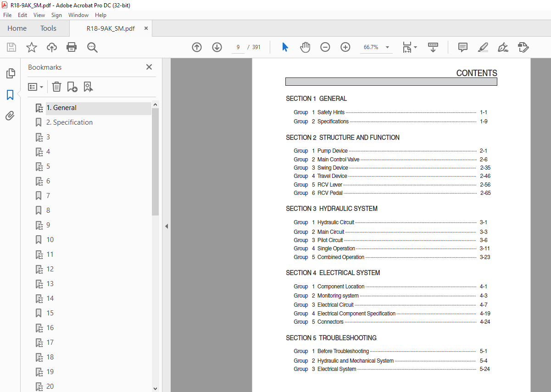The image size is (551, 392).
Task: Click the 'SECTION 5 TROUBLESHOOTING' heading
Action: click(331, 338)
